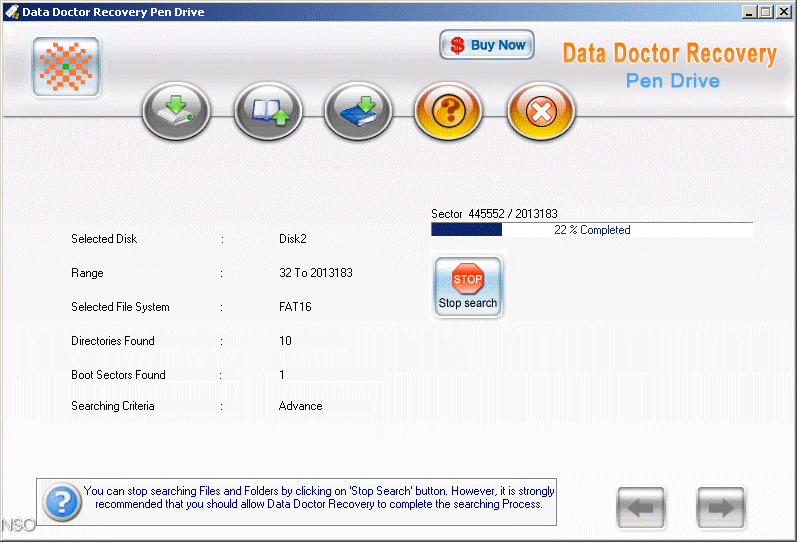
Task: Click the open book load log icon
Action: pos(268,111)
